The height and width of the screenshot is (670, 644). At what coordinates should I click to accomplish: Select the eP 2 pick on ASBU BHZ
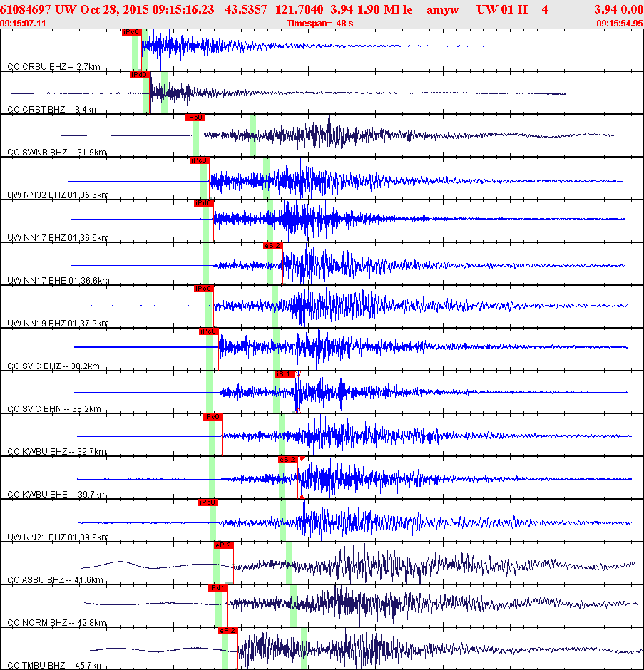point(224,545)
